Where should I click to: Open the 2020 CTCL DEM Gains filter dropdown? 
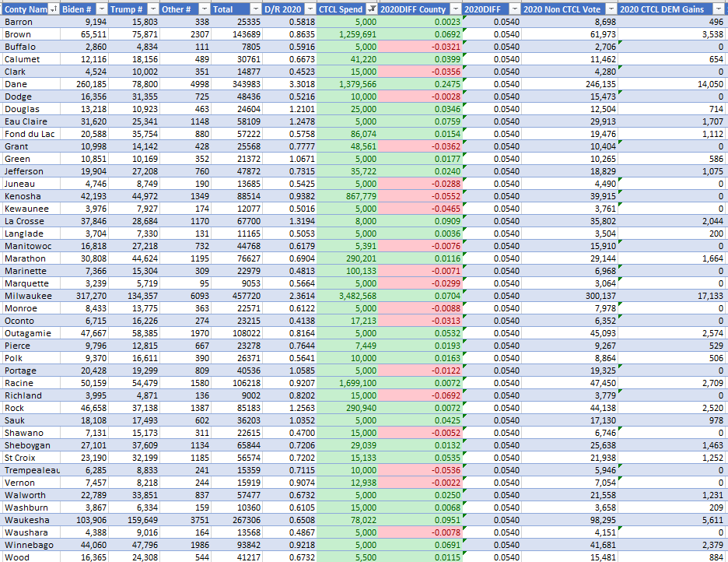[719, 9]
